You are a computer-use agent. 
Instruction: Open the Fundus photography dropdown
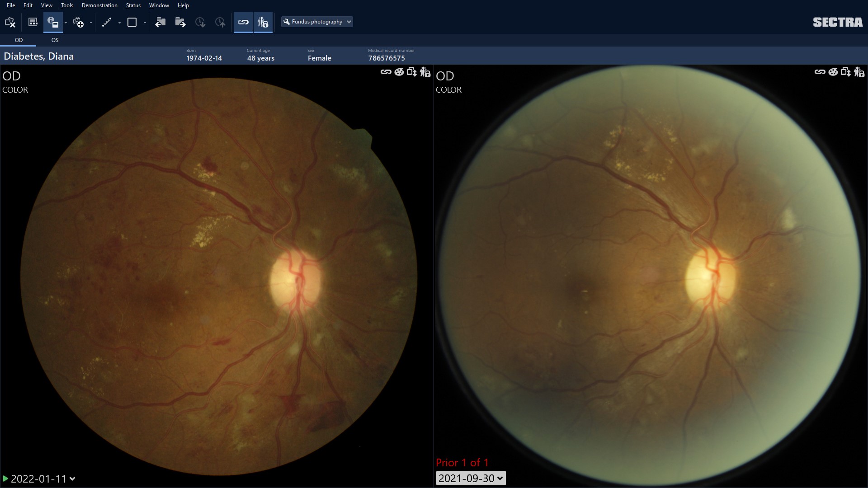tap(316, 21)
